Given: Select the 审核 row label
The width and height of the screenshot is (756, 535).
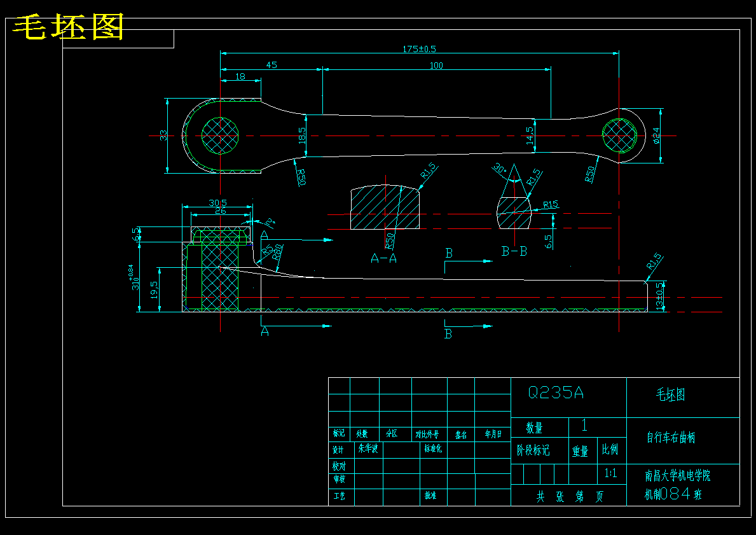Looking at the screenshot, I should click(x=339, y=479).
